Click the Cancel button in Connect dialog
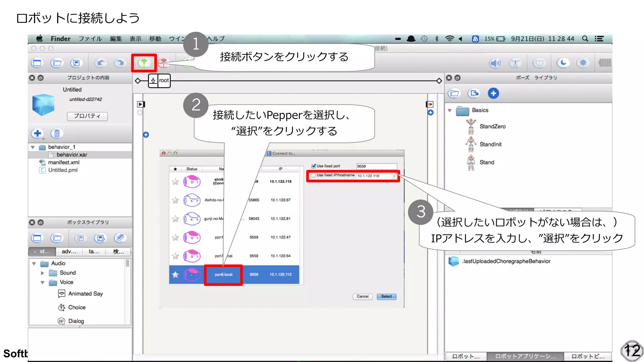Image resolution: width=644 pixels, height=362 pixels. click(x=363, y=296)
